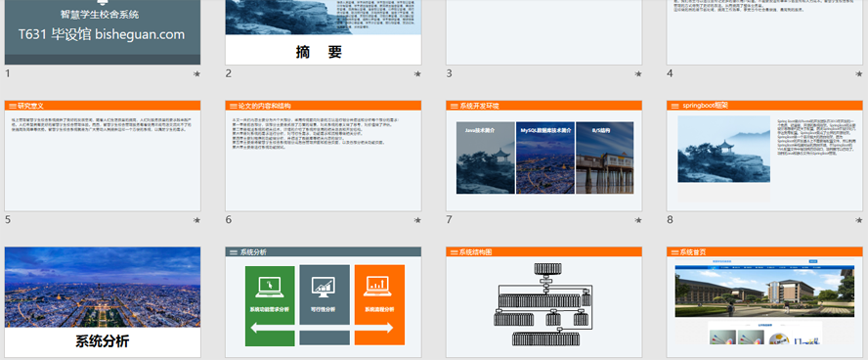This screenshot has height=360, width=868.
Task: Select the 系统首页 screenshot slide
Action: (764, 302)
